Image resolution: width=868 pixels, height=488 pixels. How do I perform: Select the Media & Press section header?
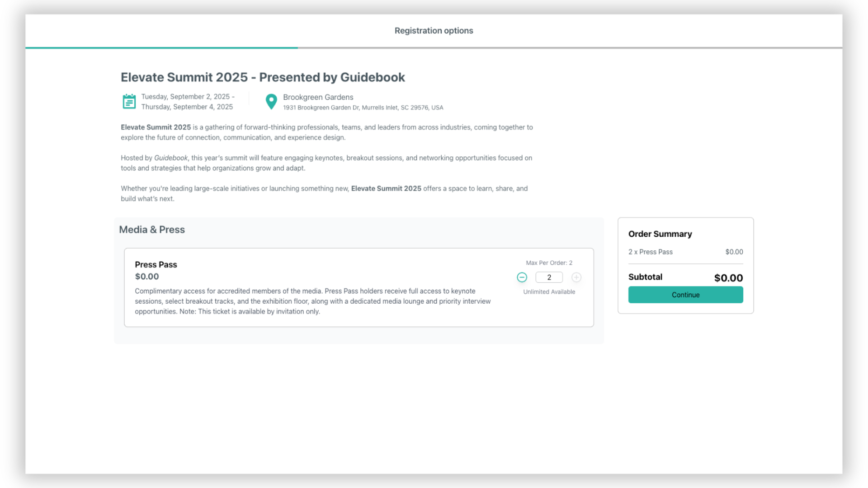pyautogui.click(x=152, y=229)
